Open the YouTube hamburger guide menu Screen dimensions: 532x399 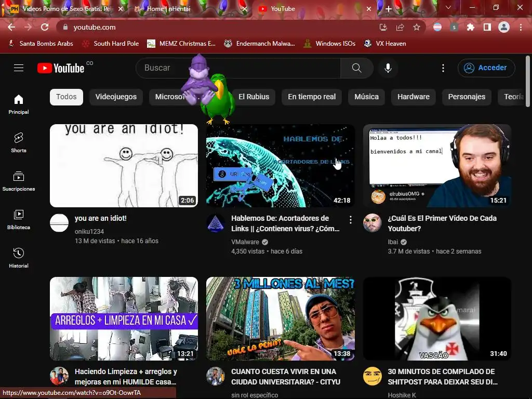(x=19, y=68)
